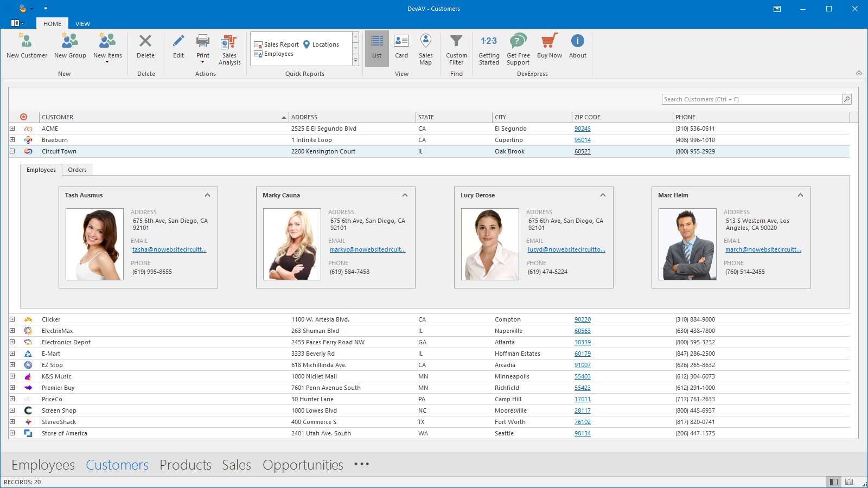Collapse Tash Ausmus employee card

pyautogui.click(x=207, y=195)
